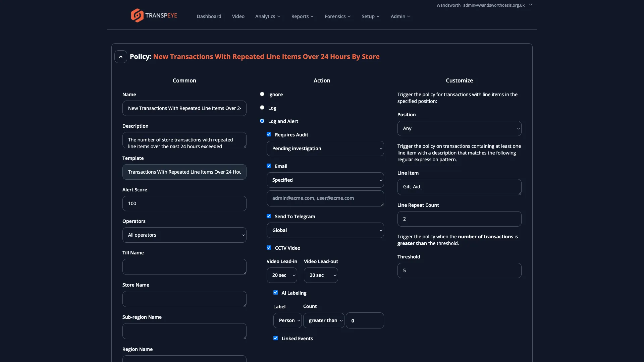The image size is (644, 362).
Task: Toggle the AI Labeling checkbox
Action: pos(275,292)
